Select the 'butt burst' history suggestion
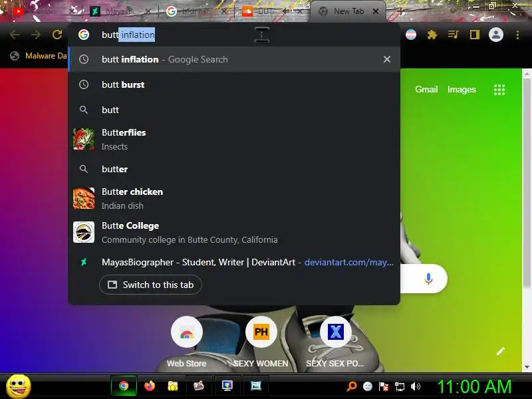This screenshot has height=399, width=532. click(234, 84)
